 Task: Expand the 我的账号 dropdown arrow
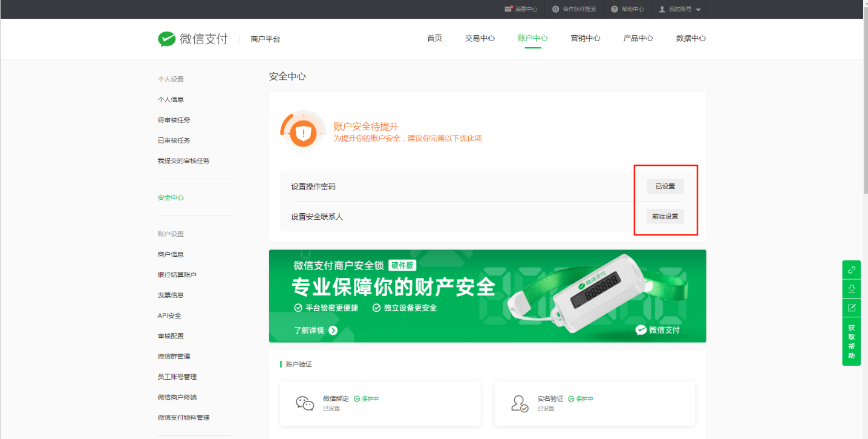(698, 10)
